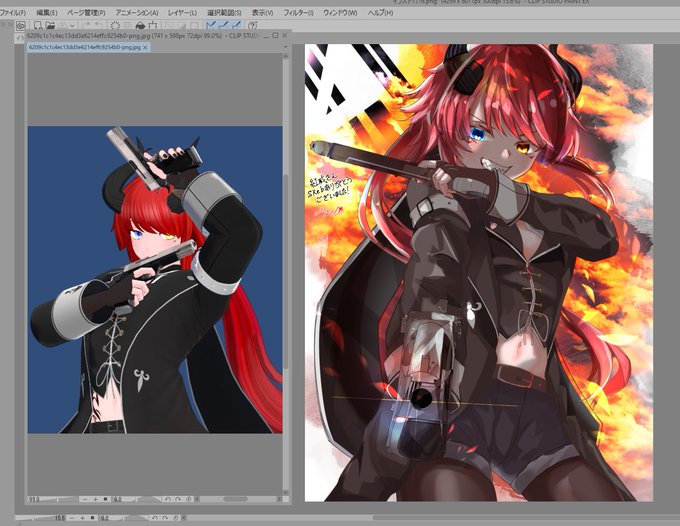Click the Fill bucket icon in command bar

[140, 26]
